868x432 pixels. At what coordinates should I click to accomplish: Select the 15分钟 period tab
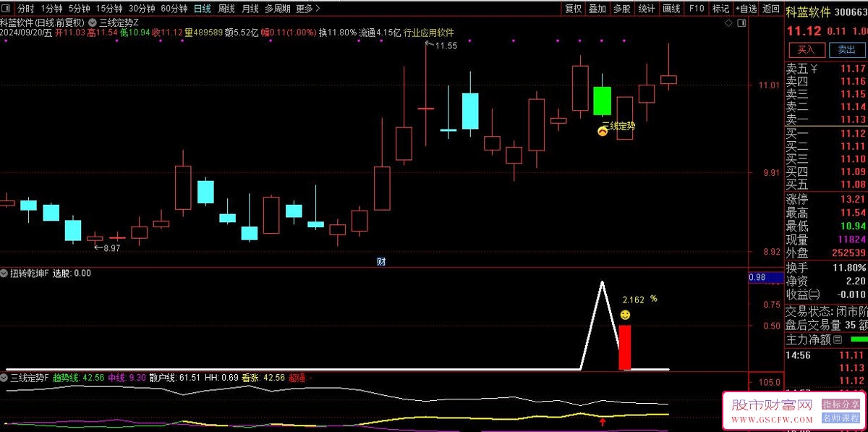click(x=109, y=9)
